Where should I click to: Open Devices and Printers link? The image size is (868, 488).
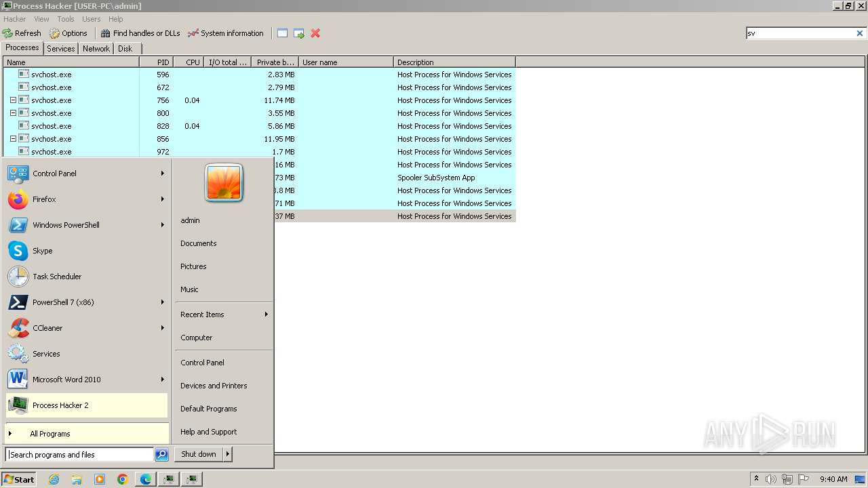[x=214, y=386]
